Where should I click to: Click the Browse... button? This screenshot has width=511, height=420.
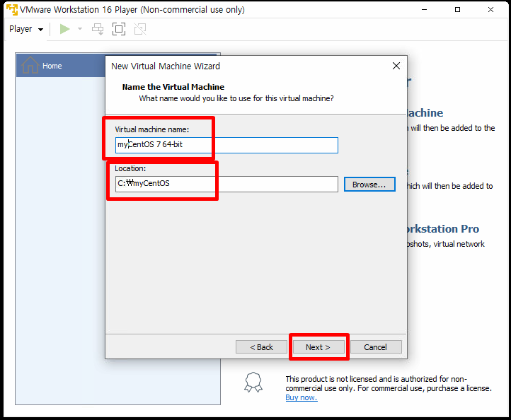pos(369,185)
